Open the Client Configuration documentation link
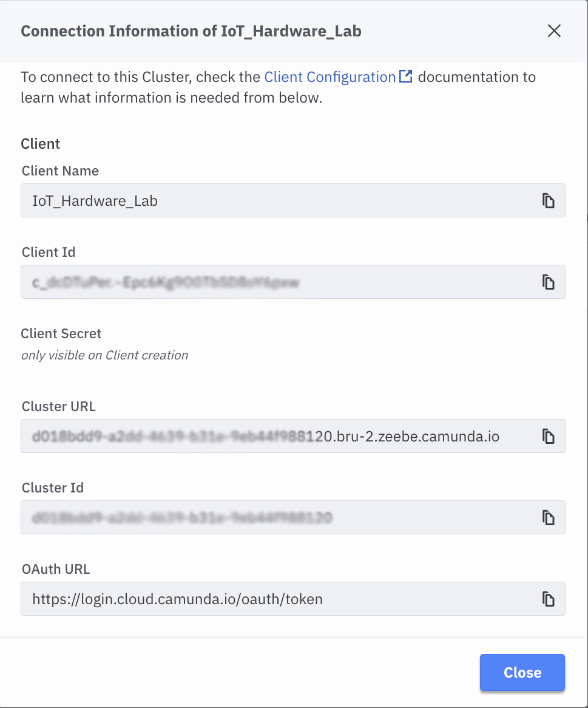 point(329,77)
